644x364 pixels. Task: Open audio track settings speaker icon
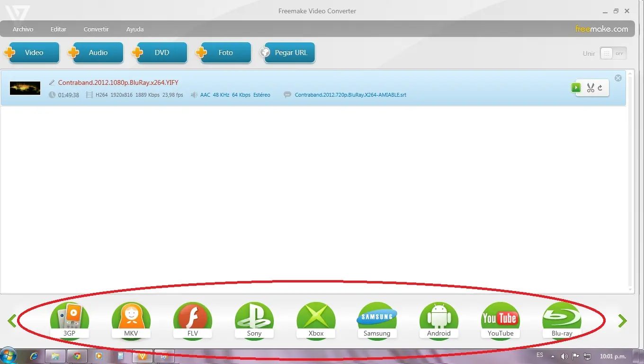click(194, 95)
